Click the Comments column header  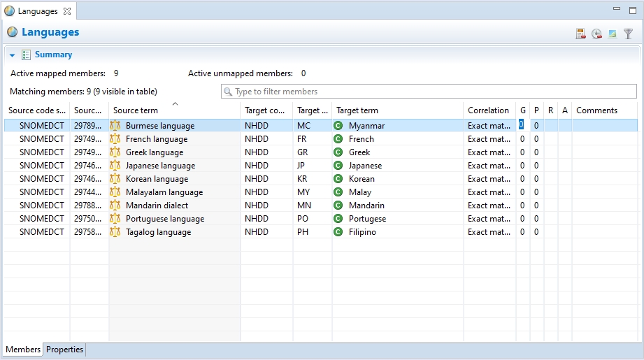(x=596, y=110)
